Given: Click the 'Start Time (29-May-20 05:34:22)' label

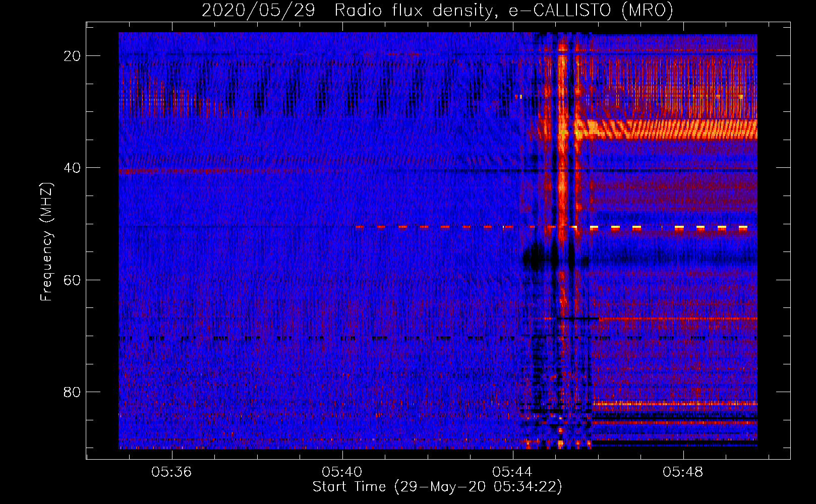Looking at the screenshot, I should (x=437, y=487).
